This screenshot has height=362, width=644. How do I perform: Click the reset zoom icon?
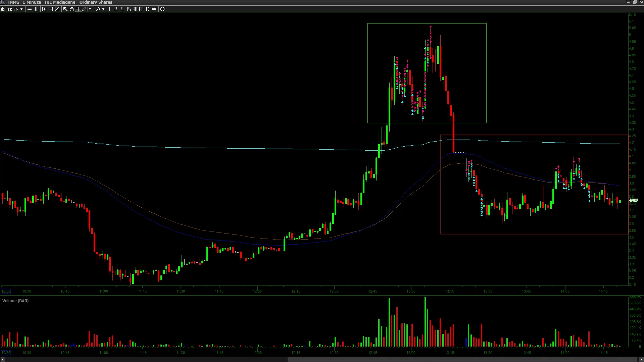(57, 9)
